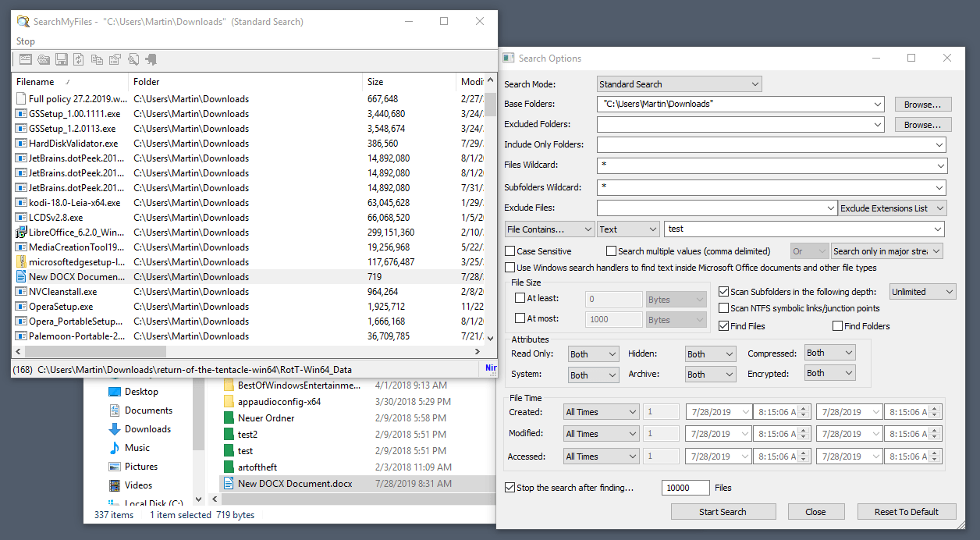Enable the Find Folders checkbox
Viewport: 980px width, 540px height.
tap(837, 325)
